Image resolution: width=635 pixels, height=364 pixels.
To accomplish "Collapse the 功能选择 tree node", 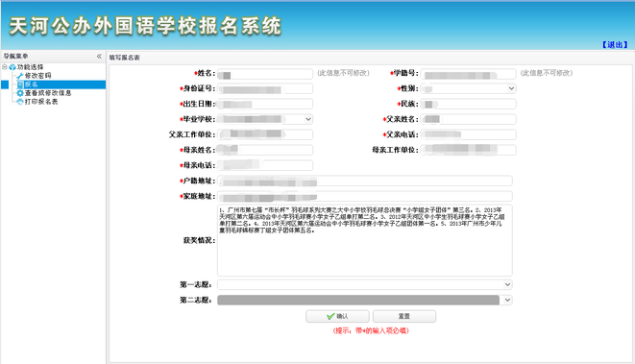I will [5, 67].
